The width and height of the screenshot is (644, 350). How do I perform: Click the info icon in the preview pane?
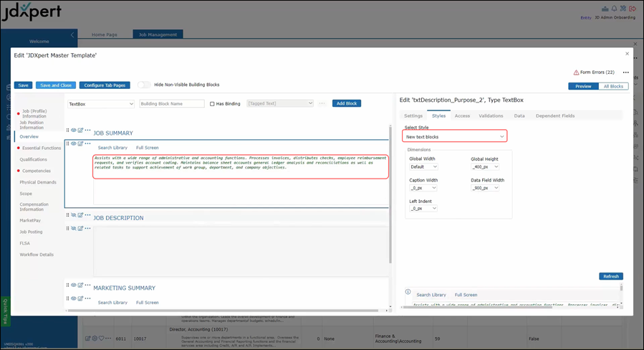(408, 293)
